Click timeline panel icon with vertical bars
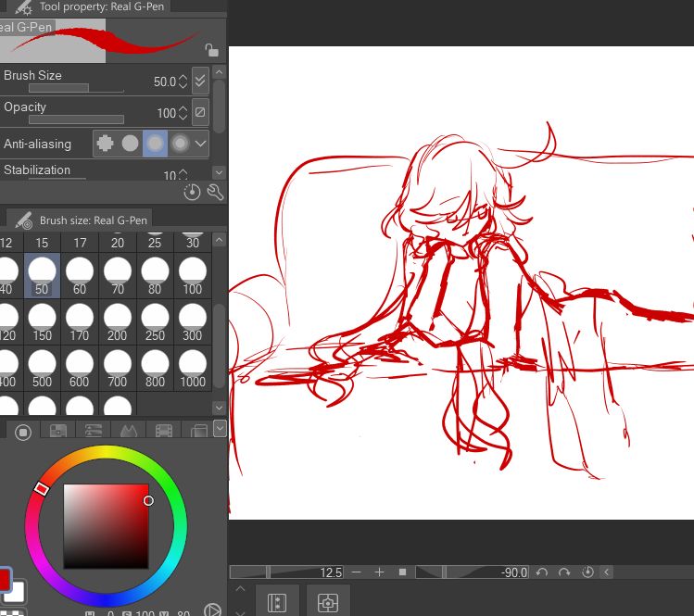 coord(277,603)
